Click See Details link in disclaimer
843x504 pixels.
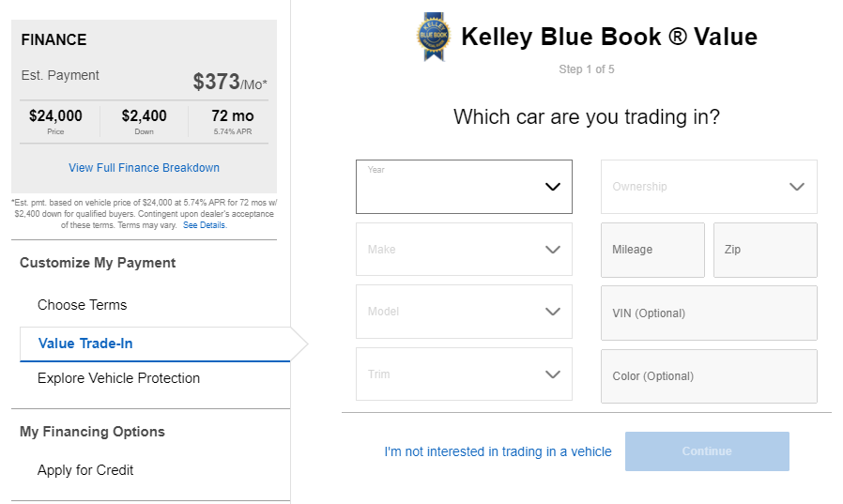tap(205, 225)
